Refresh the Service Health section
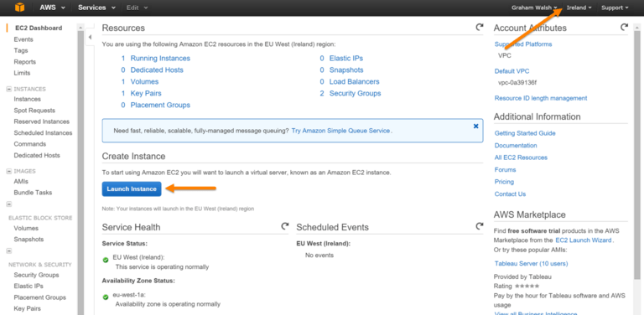 [x=284, y=226]
